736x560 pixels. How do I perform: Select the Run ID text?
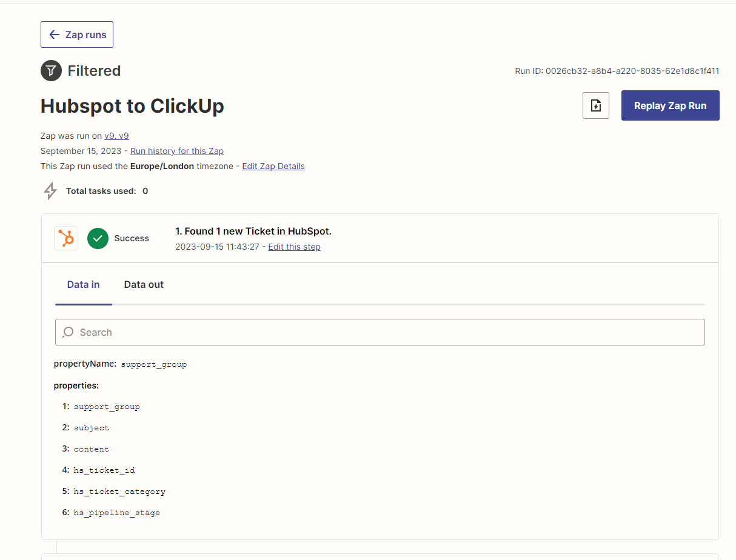[617, 71]
